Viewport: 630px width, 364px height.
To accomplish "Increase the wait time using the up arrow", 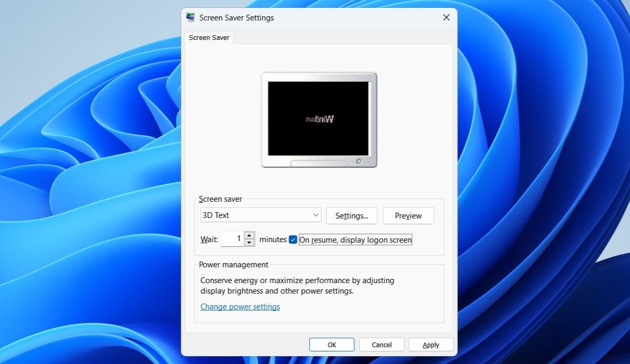I will point(249,236).
